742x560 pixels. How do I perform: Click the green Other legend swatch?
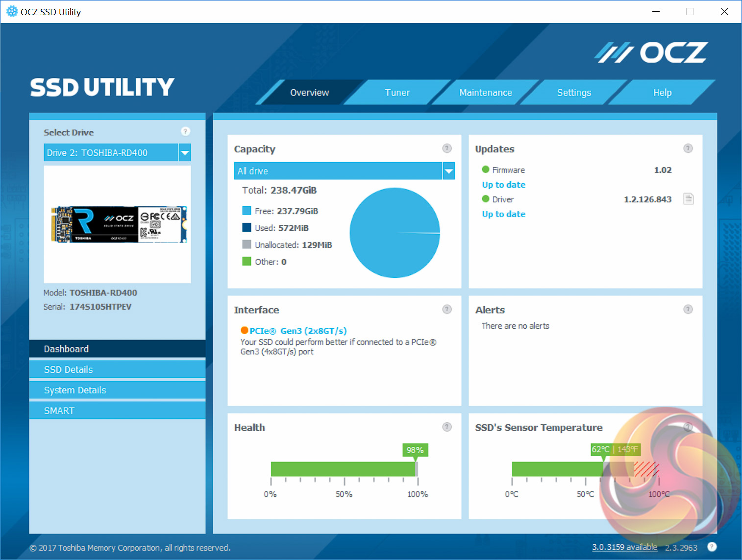(247, 261)
